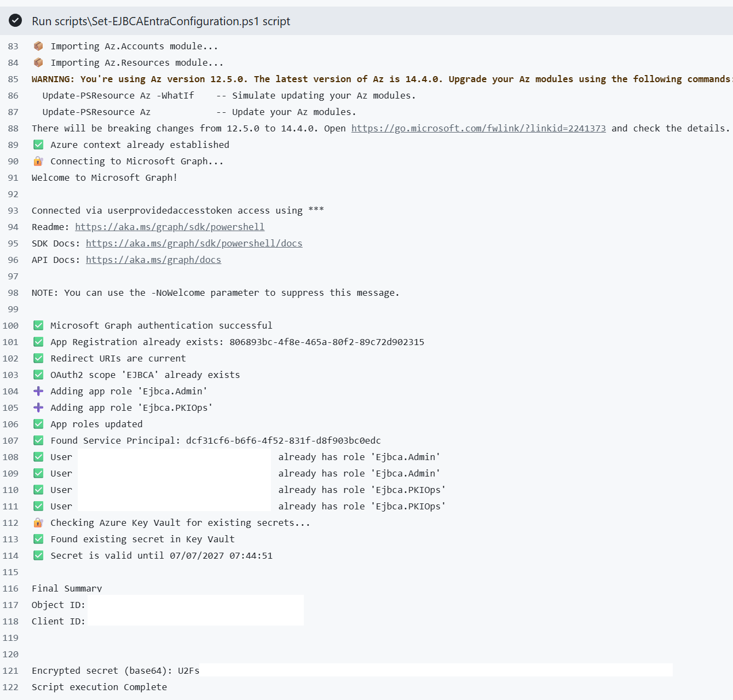733x700 pixels.
Task: Click app ID 806893bc-4f8e-465a-80f2-89c72d902315
Action: (327, 342)
